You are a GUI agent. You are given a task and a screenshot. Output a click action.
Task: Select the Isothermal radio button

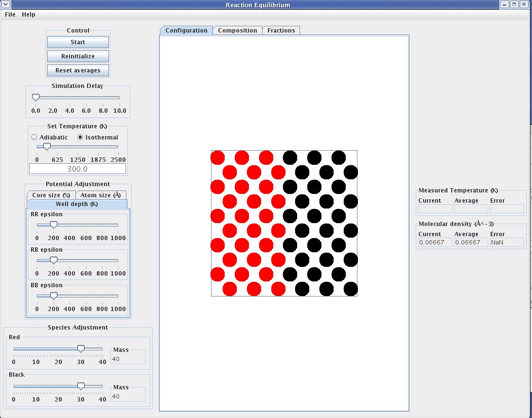pos(80,138)
